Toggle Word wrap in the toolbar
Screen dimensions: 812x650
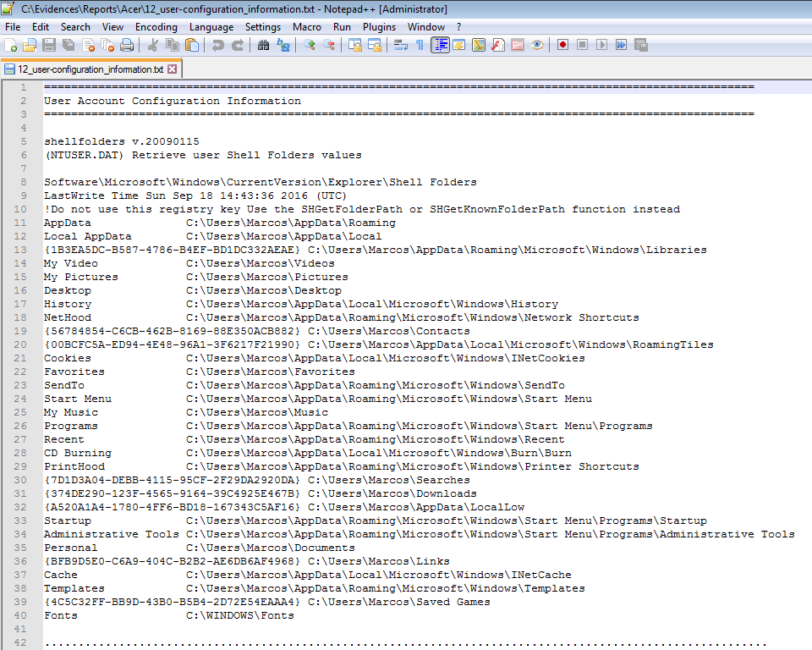(401, 45)
